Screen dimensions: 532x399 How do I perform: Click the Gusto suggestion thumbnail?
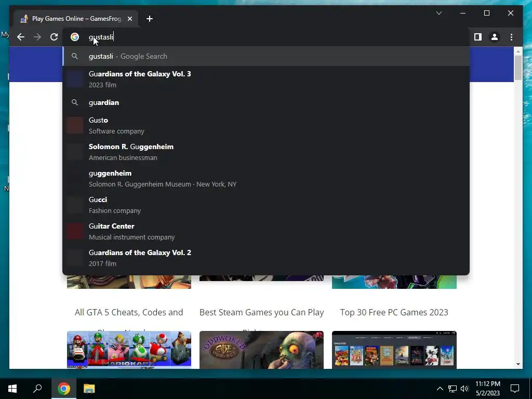click(75, 126)
